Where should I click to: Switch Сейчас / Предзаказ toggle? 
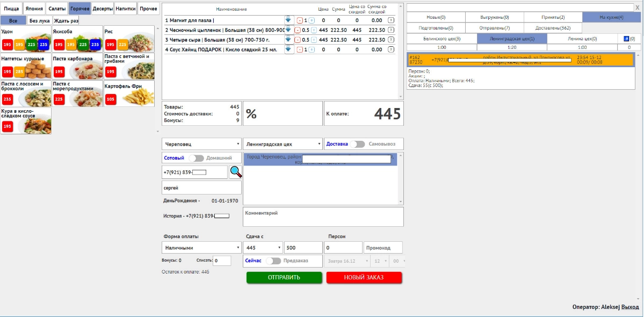pyautogui.click(x=273, y=261)
